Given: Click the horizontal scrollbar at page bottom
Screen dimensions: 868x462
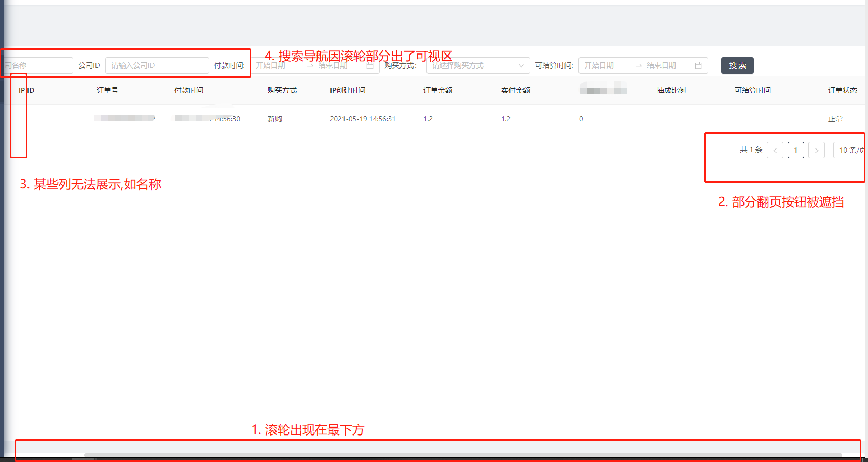Looking at the screenshot, I should point(463,455).
